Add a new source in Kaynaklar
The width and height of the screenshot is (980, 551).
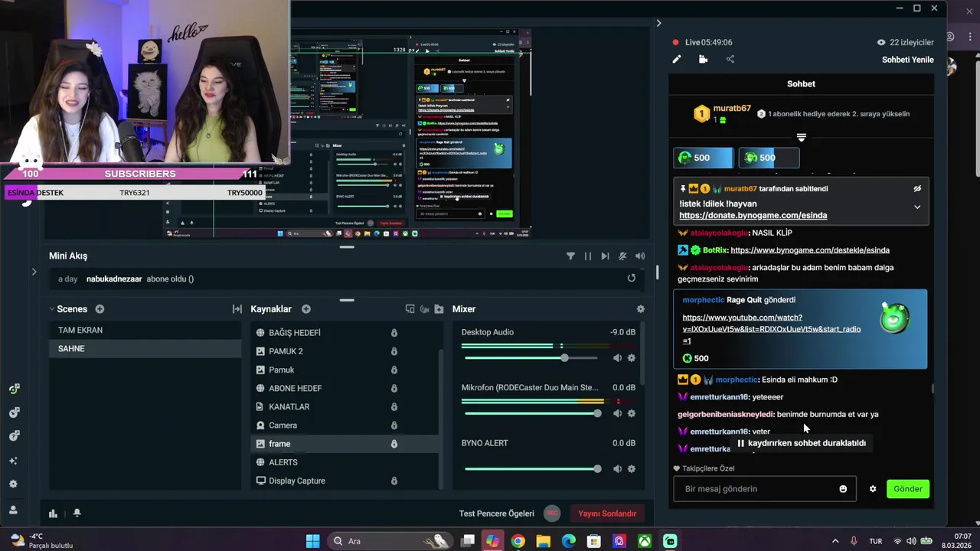306,309
